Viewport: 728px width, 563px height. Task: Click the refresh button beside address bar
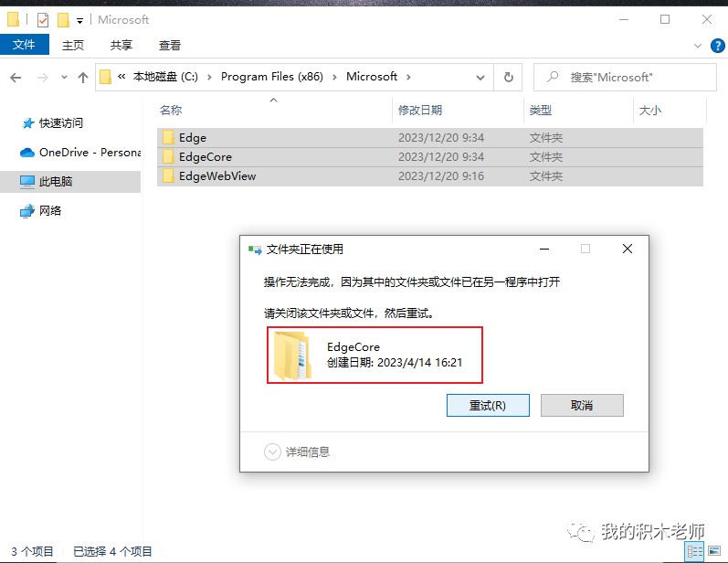(509, 77)
